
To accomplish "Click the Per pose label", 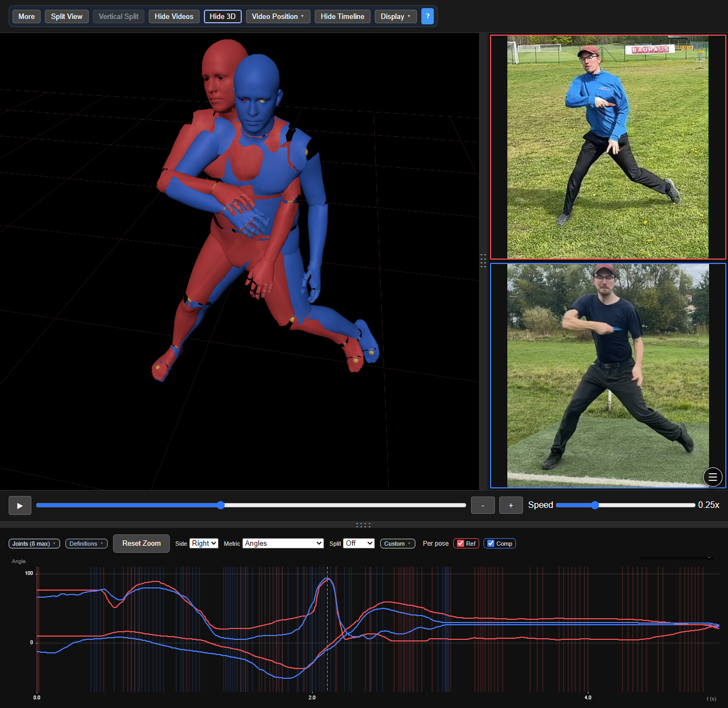I will [x=435, y=544].
